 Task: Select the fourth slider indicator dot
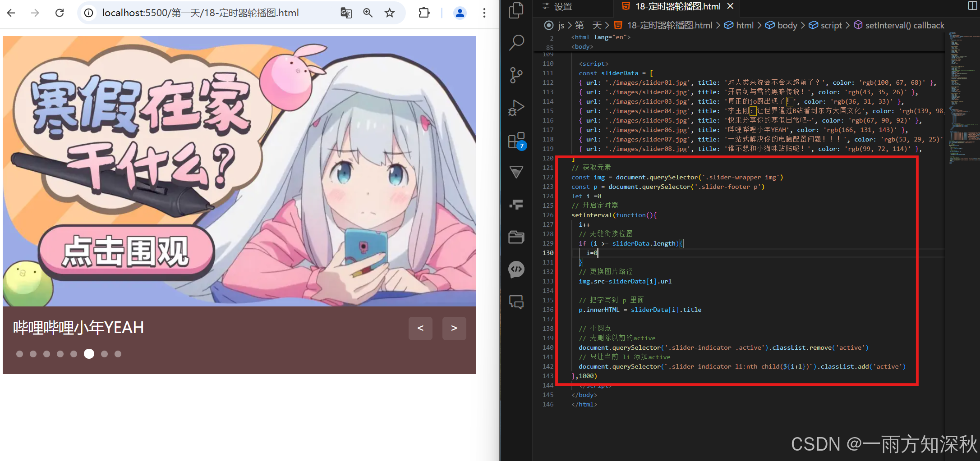(x=60, y=354)
